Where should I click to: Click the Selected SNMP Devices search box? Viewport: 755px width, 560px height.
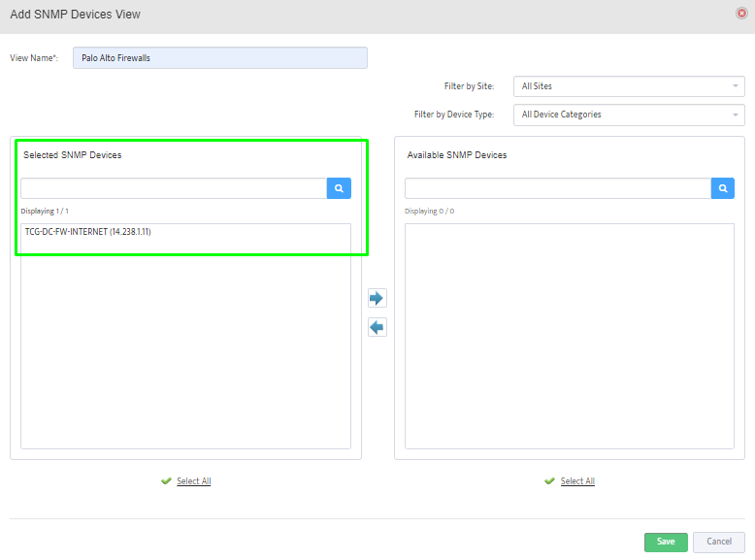[x=174, y=188]
